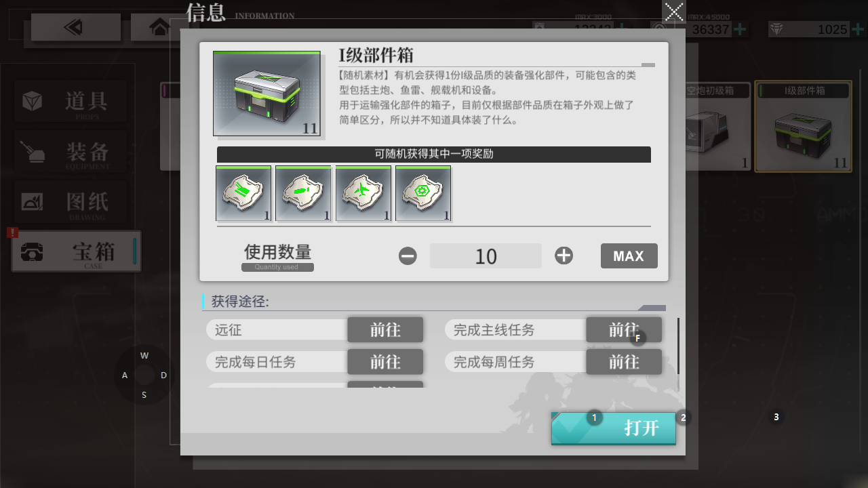The width and height of the screenshot is (868, 488).
Task: Open the 装备 equipment tab
Action: coord(70,151)
